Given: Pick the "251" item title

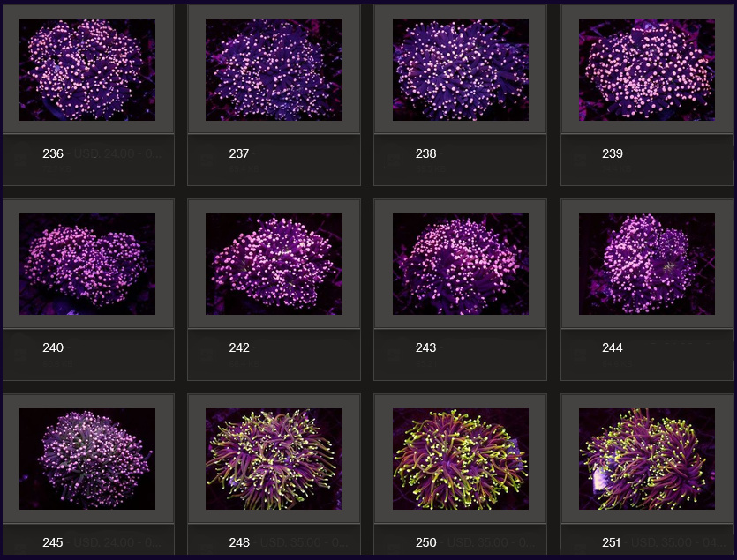Looking at the screenshot, I should click(612, 542).
